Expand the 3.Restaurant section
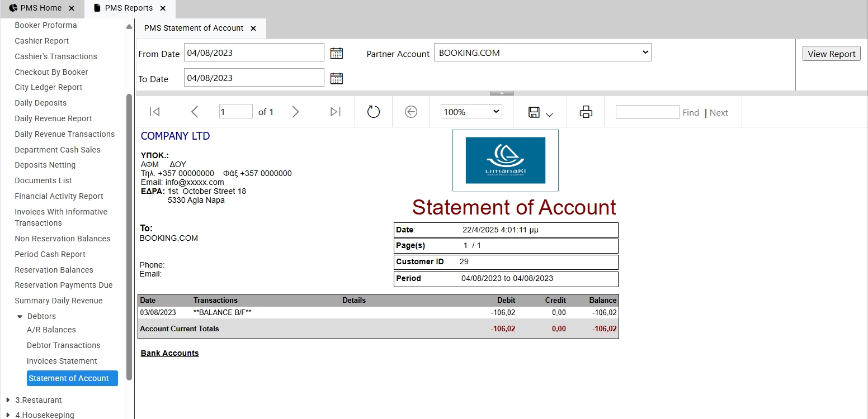The image size is (868, 419). click(8, 400)
